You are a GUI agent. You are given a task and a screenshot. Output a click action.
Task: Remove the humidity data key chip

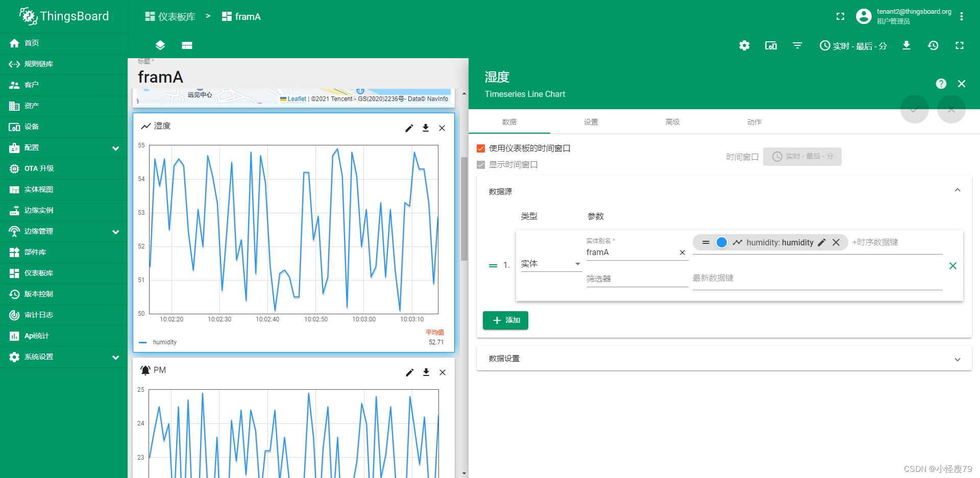click(x=836, y=242)
